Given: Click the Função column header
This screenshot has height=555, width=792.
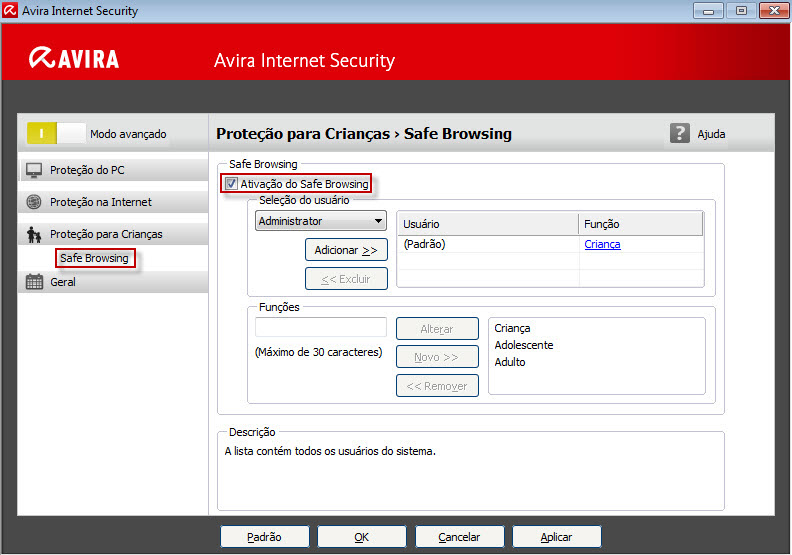Looking at the screenshot, I should pos(640,224).
